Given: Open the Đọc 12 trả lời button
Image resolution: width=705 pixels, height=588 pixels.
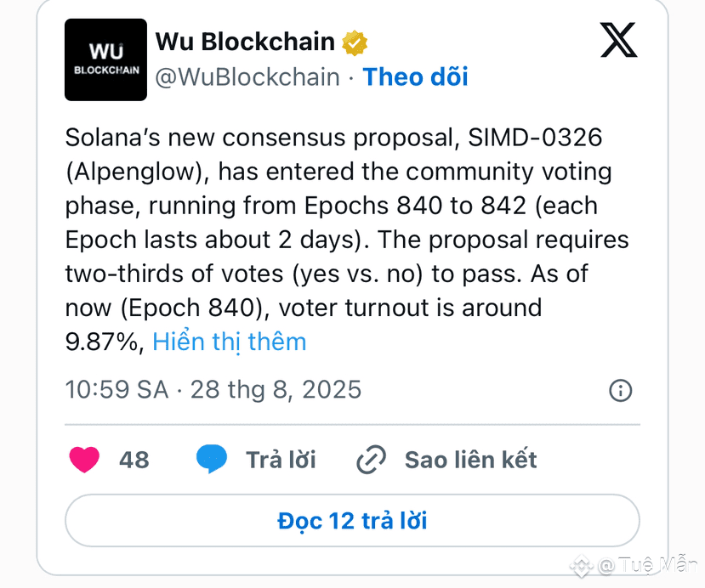Looking at the screenshot, I should tap(352, 521).
